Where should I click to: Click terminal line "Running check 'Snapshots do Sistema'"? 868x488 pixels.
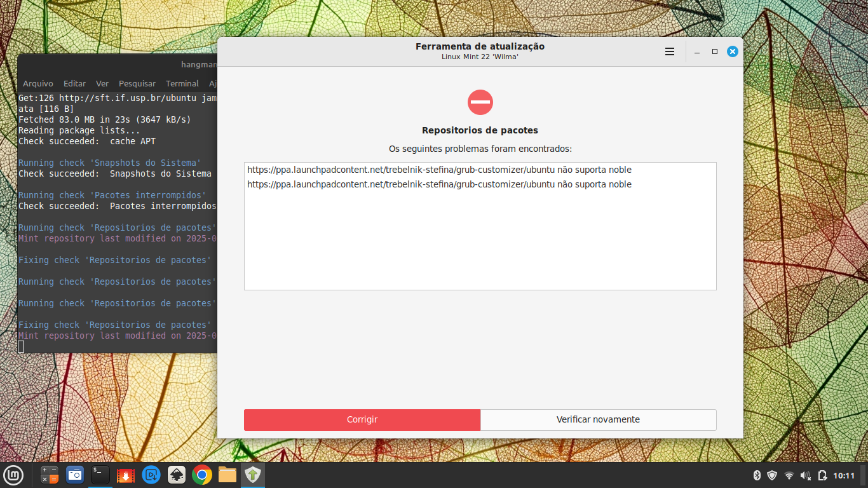[109, 163]
